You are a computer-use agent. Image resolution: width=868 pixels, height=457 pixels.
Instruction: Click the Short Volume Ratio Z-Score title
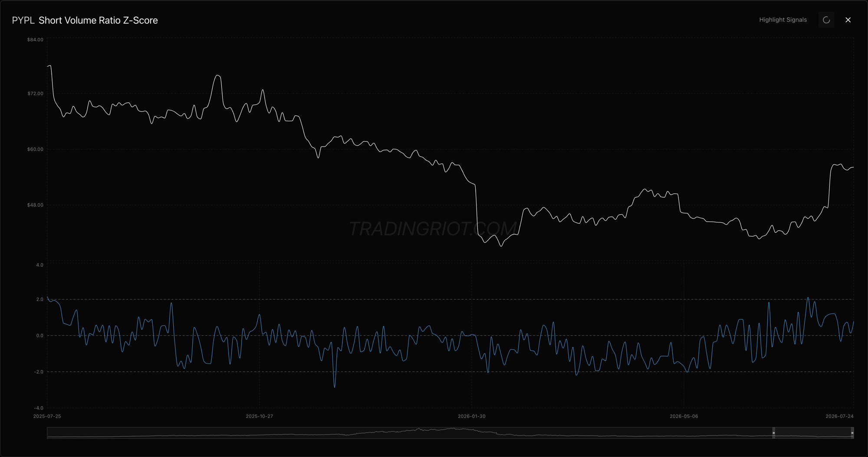pyautogui.click(x=98, y=20)
